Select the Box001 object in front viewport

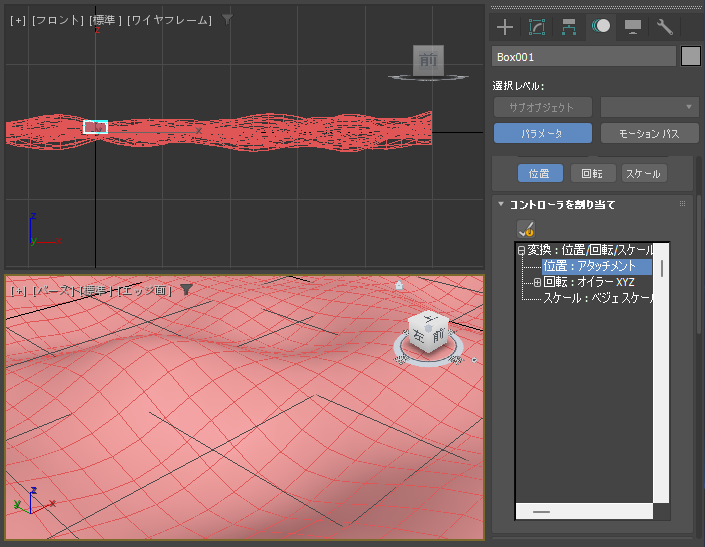click(x=95, y=127)
